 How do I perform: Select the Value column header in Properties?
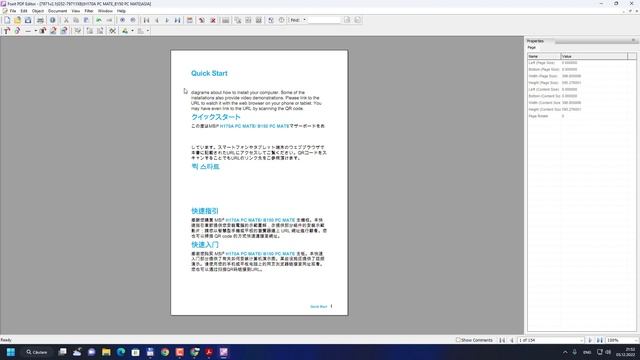594,56
